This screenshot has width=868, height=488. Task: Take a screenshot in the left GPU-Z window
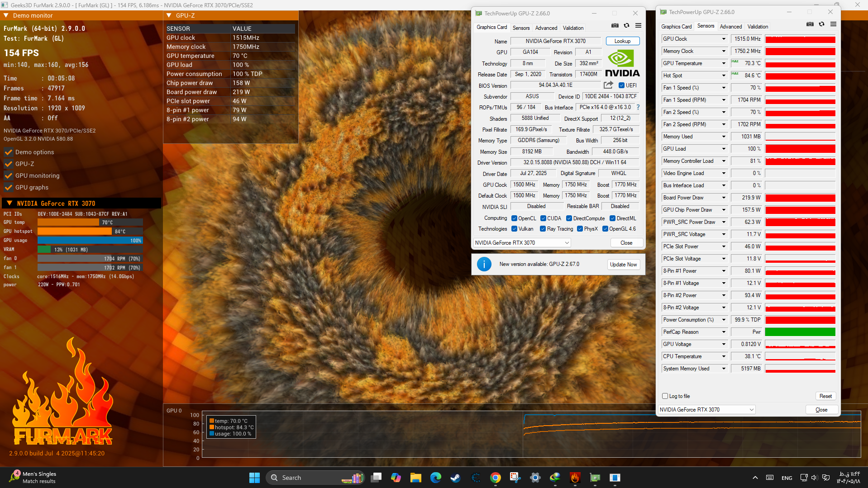[x=615, y=26]
